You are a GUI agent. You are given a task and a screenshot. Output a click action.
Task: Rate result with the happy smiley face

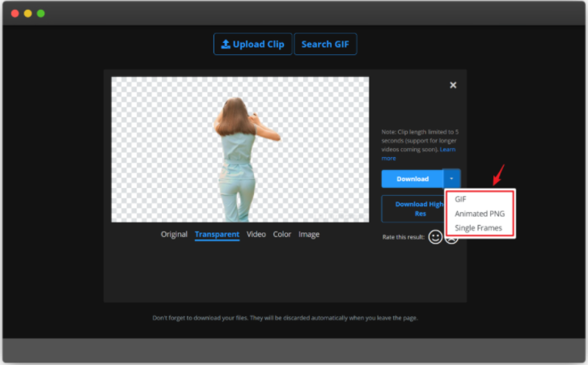pos(435,237)
